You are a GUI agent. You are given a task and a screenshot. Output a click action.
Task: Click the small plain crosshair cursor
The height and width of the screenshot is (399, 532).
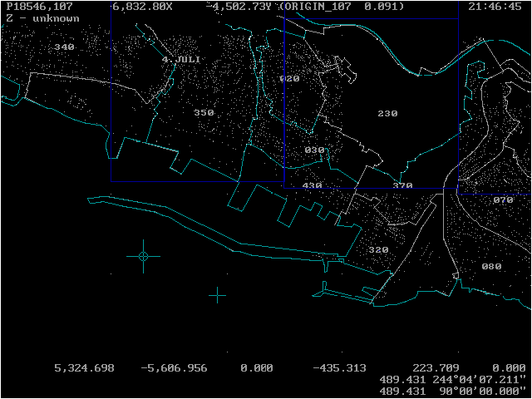point(217,295)
